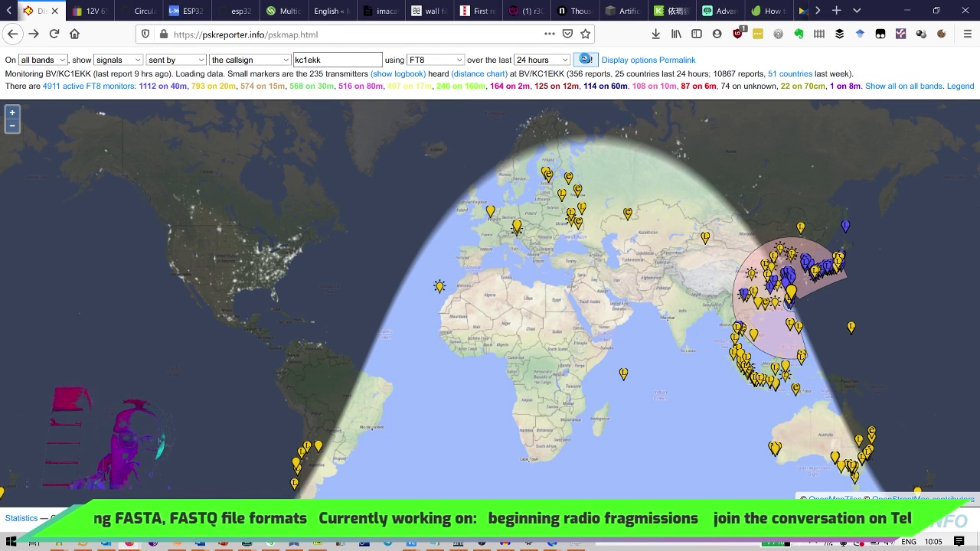The image size is (980, 551).
Task: Show site security padlock information
Action: pyautogui.click(x=163, y=34)
